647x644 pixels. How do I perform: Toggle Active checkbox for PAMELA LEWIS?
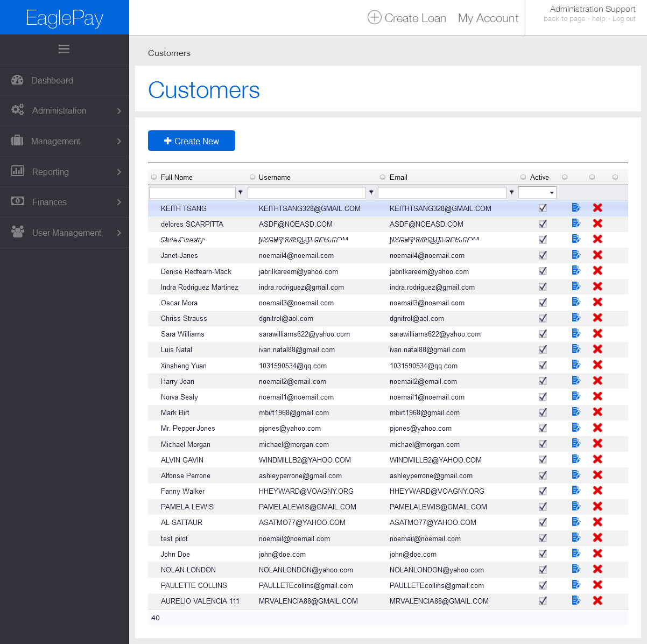pyautogui.click(x=543, y=507)
